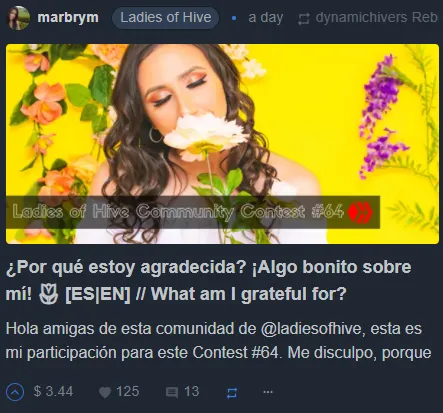This screenshot has width=443, height=413.
Task: Expand the $ 3.44 payout details
Action: click(x=53, y=392)
